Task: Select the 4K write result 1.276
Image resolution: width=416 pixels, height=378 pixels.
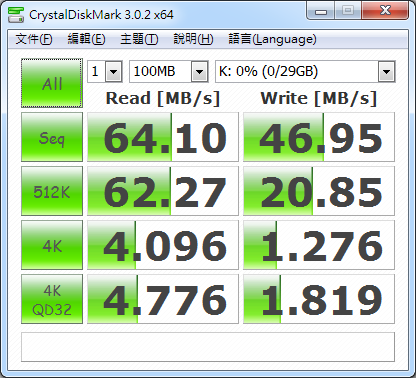Action: [x=319, y=245]
